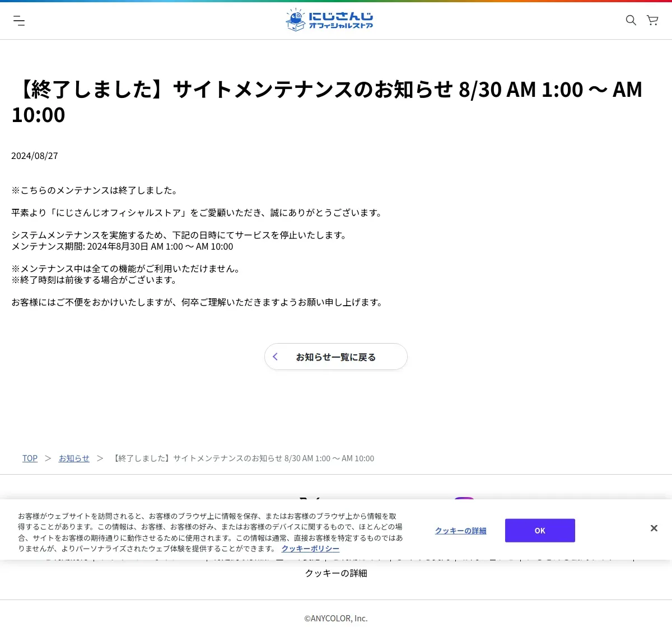Click the date 2024/08/27
This screenshot has width=672, height=637.
pos(35,156)
